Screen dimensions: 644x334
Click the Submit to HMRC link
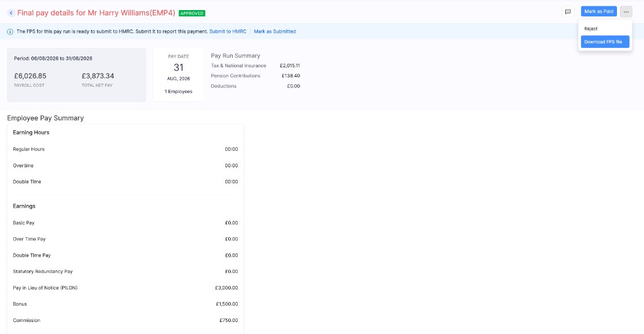point(228,31)
